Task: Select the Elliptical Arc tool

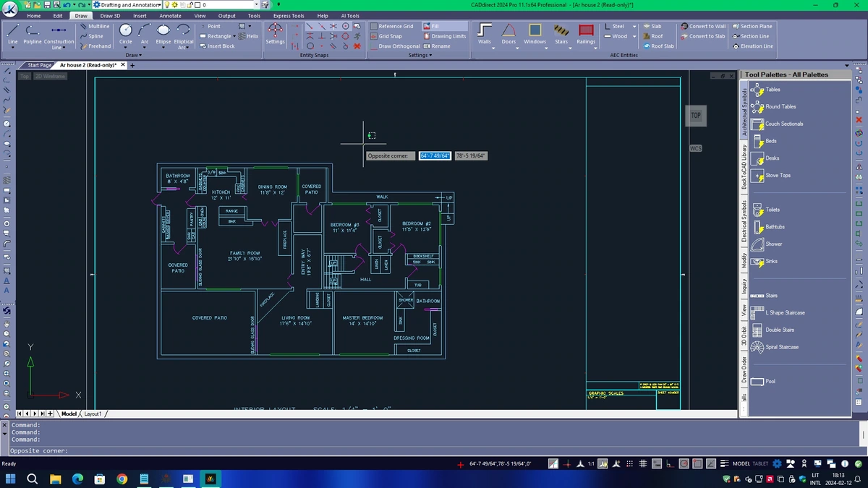Action: 184,36
